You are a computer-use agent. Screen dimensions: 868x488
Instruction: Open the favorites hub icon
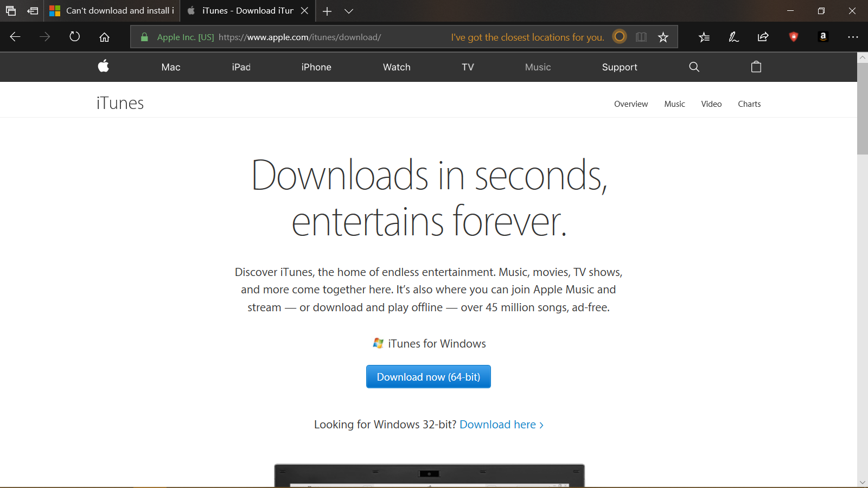[x=704, y=37]
